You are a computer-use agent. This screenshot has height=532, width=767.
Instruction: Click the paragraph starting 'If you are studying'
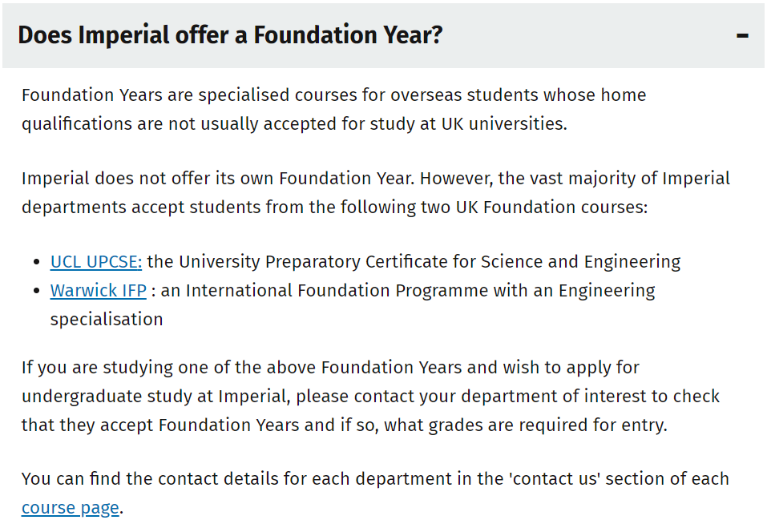coord(370,396)
